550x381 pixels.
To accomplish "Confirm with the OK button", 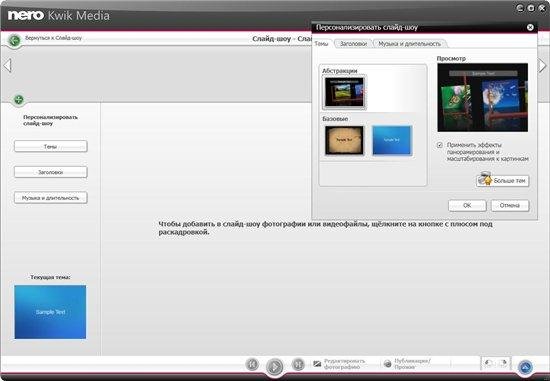I will [x=467, y=205].
